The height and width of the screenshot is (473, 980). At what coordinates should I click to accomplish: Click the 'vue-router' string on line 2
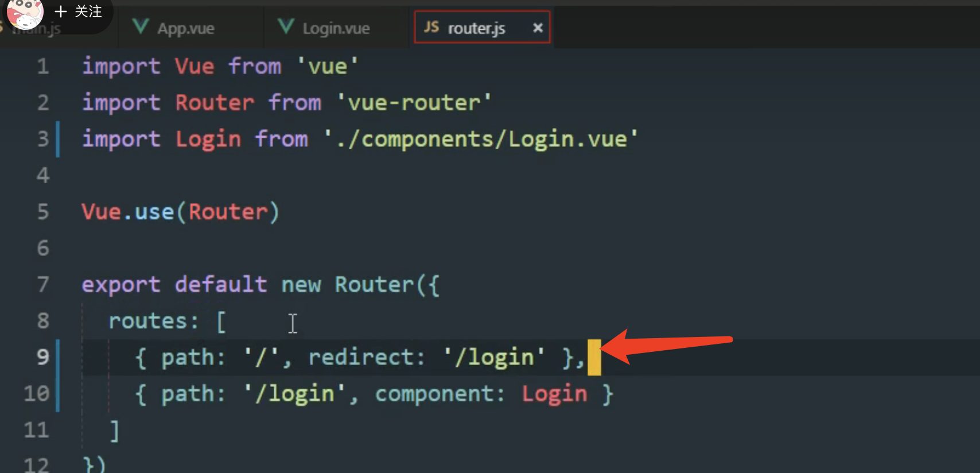tap(414, 103)
